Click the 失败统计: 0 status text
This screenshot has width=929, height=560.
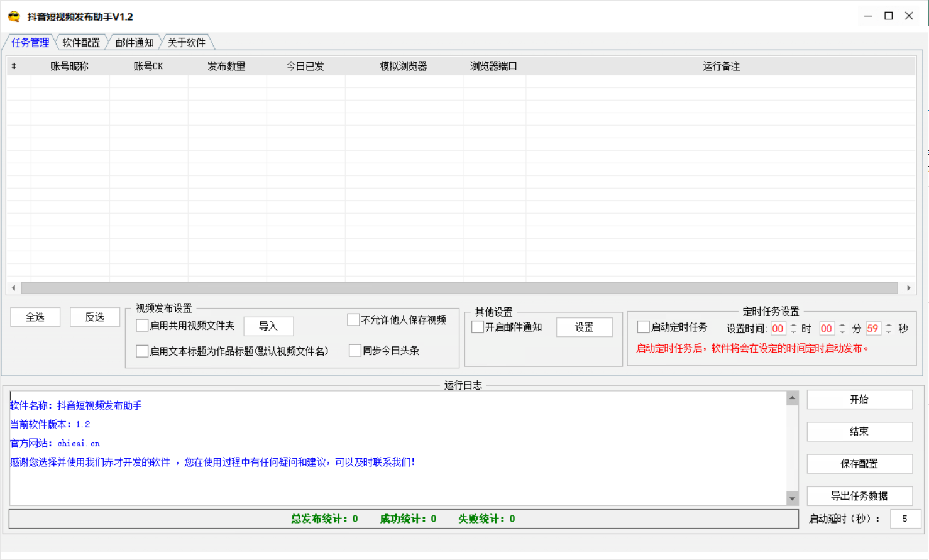pyautogui.click(x=486, y=519)
